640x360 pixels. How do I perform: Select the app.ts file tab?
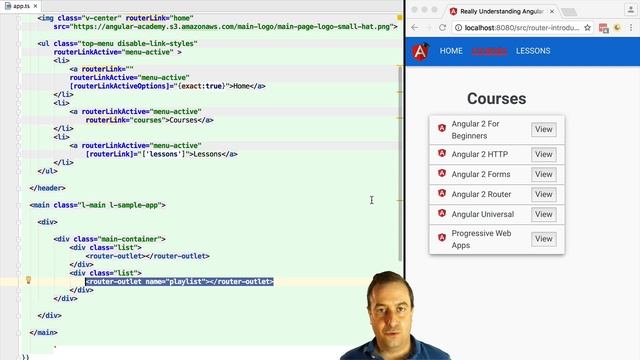coord(20,6)
